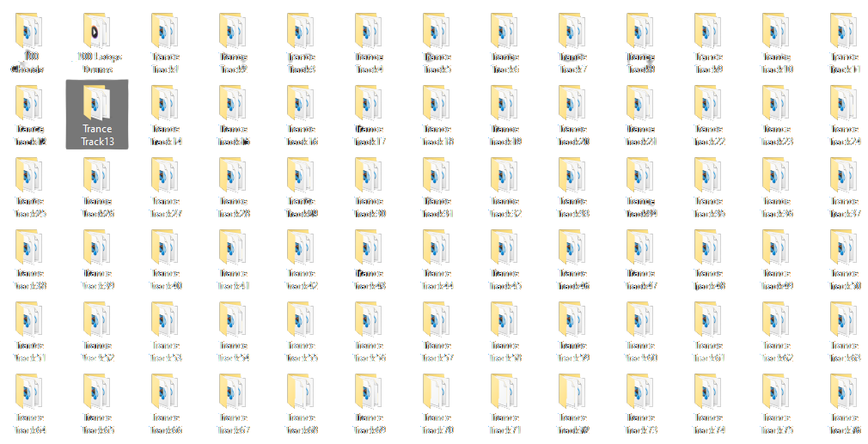The image size is (868, 444).
Task: Select the Trance Track67 folder
Action: 233,392
